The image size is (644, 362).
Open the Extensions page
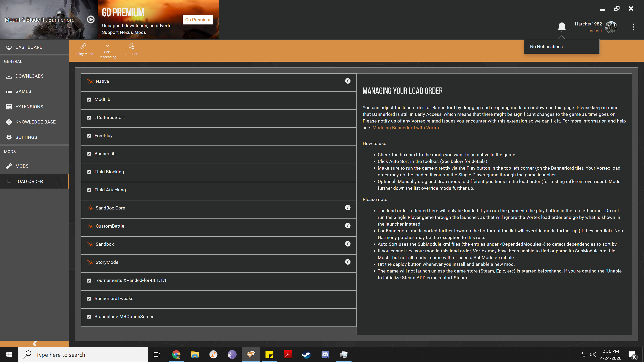(35, 107)
